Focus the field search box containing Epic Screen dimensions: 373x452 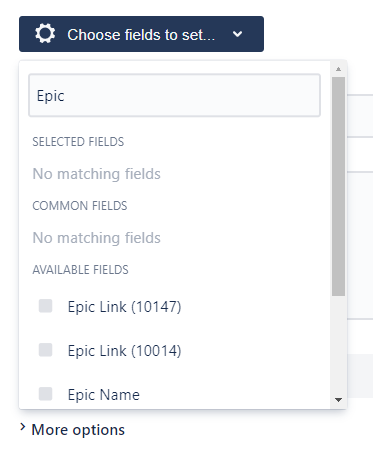[174, 96]
